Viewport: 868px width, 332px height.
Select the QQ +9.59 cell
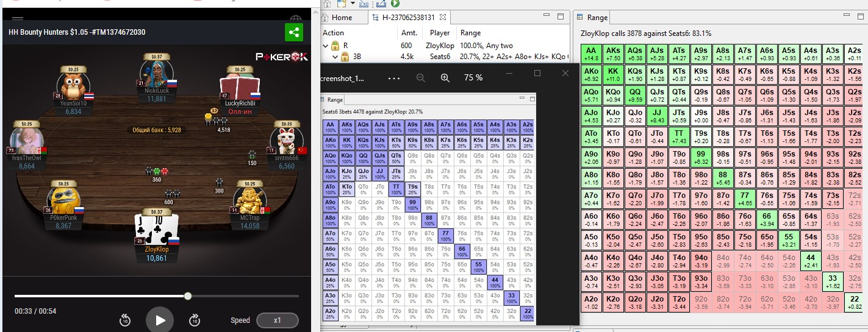click(636, 95)
